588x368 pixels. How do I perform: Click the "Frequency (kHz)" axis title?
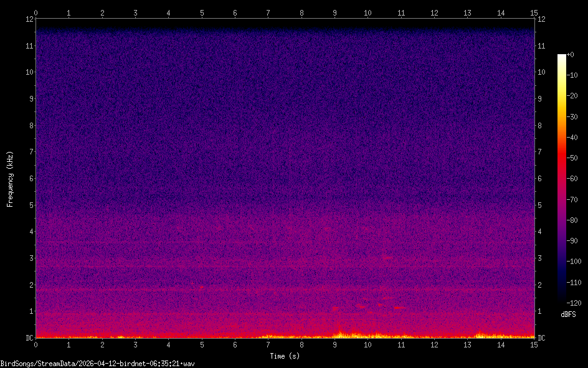tap(10, 179)
